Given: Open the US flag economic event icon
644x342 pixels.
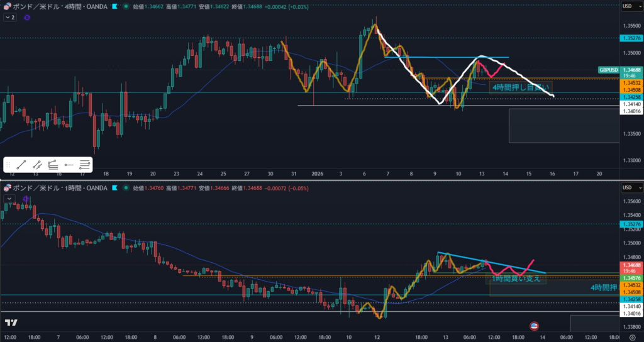Looking at the screenshot, I should pyautogui.click(x=534, y=326).
